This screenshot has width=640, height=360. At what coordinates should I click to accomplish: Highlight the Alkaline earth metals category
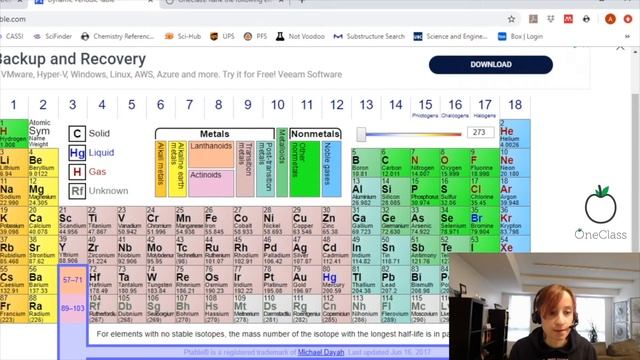pos(178,169)
